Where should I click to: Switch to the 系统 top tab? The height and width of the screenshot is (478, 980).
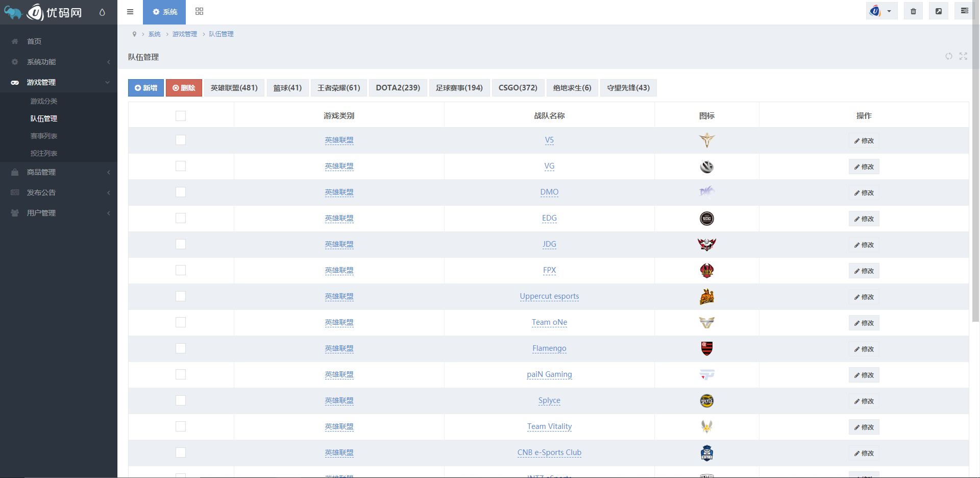(x=164, y=12)
